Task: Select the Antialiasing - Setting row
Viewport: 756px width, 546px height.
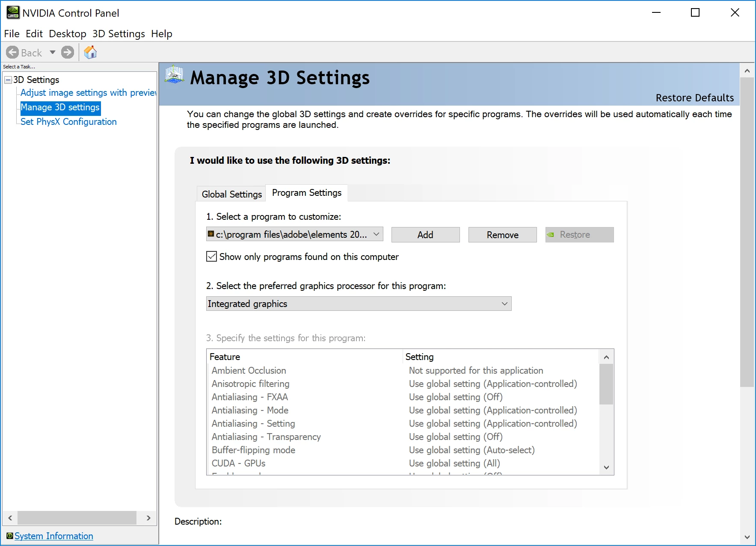Action: click(403, 424)
